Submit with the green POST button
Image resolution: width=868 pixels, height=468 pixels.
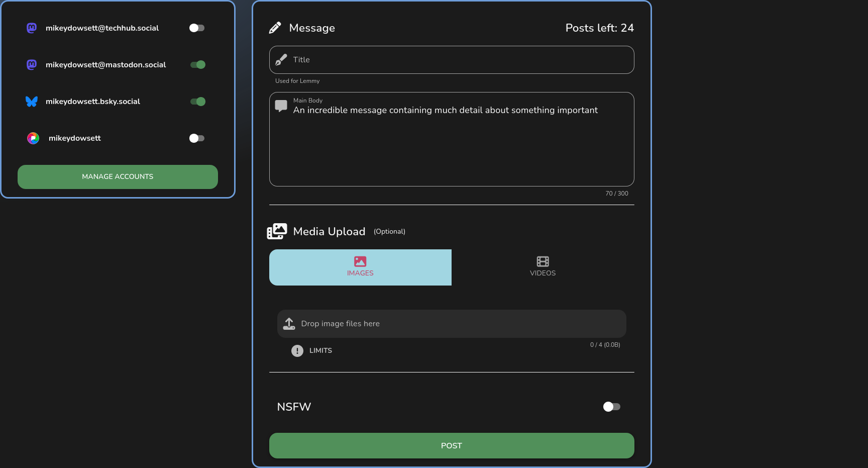coord(452,446)
